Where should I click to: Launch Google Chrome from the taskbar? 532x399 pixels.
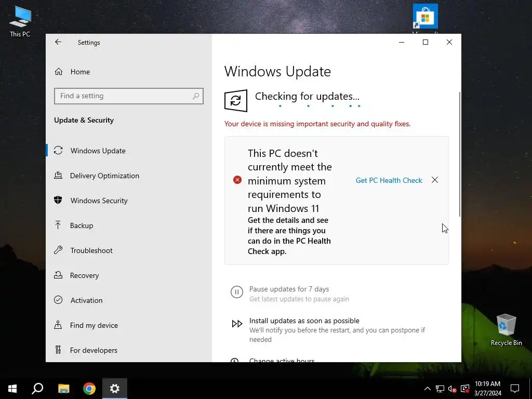[x=89, y=389]
